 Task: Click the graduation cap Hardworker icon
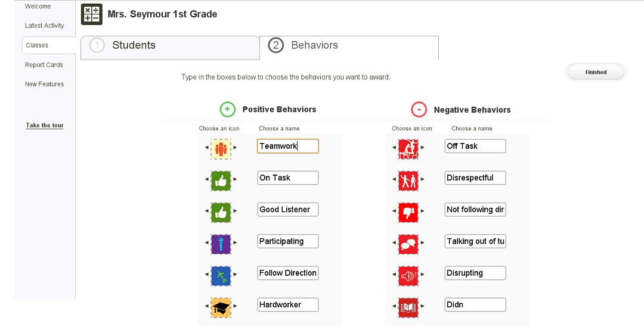pyautogui.click(x=221, y=307)
